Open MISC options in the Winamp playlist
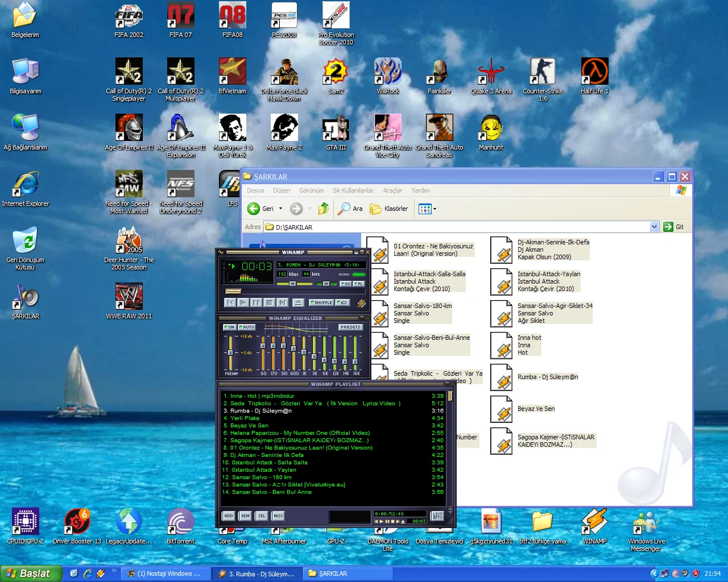The image size is (728, 582). tap(277, 516)
